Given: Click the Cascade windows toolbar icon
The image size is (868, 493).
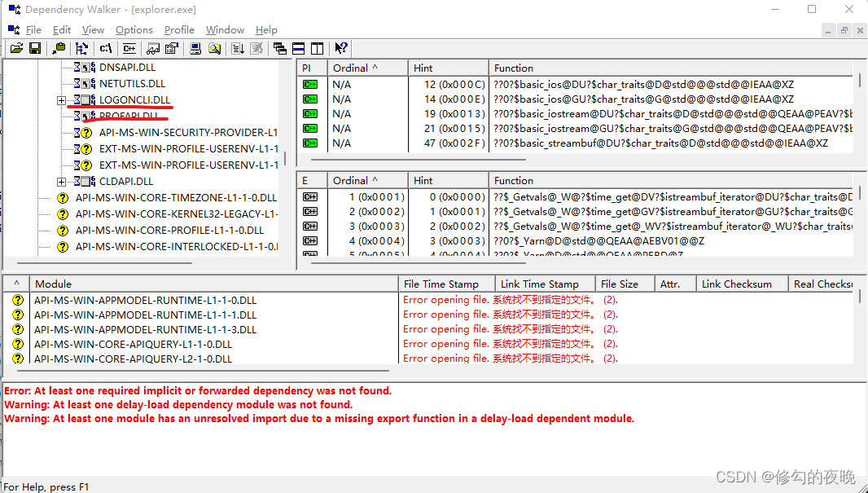Looking at the screenshot, I should point(280,48).
